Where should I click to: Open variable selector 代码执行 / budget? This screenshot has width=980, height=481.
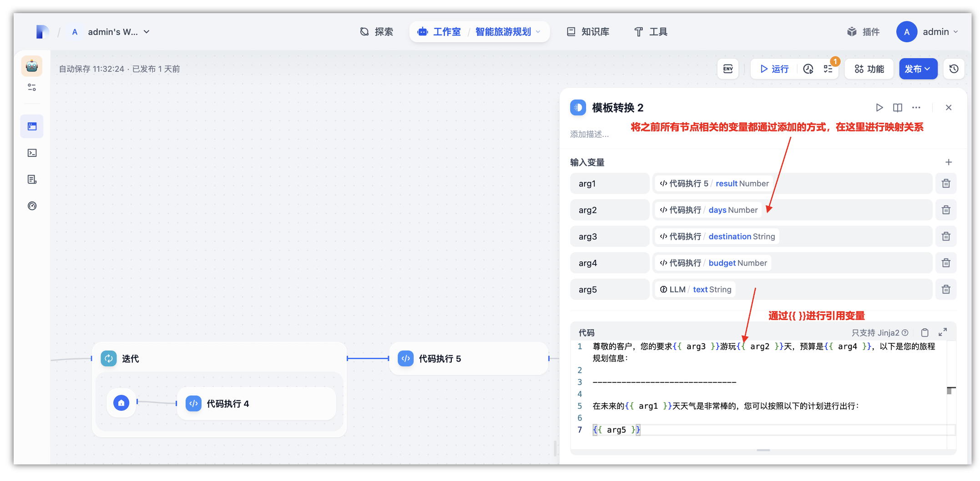click(x=792, y=263)
